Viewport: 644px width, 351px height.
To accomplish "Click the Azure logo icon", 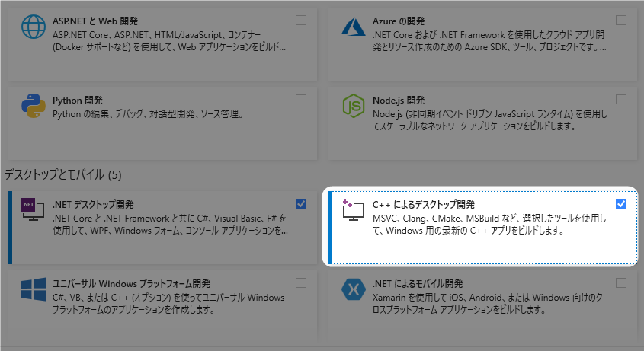I will 354,27.
